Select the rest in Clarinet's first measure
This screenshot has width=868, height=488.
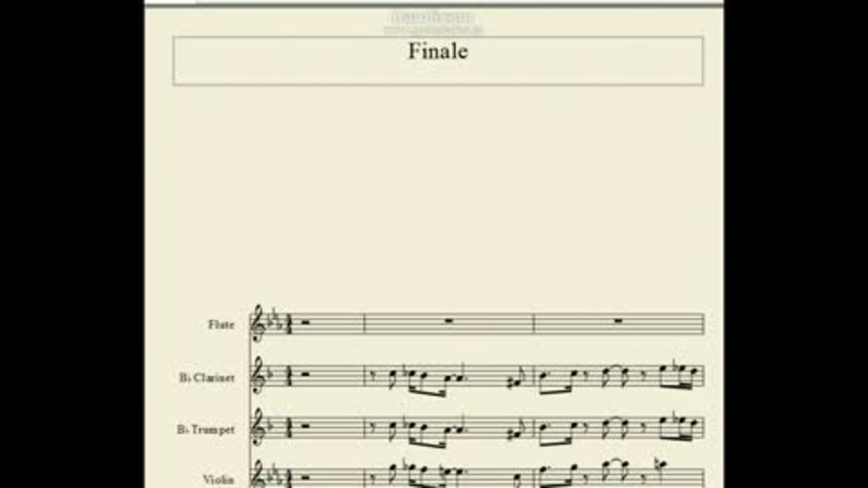[x=305, y=373]
